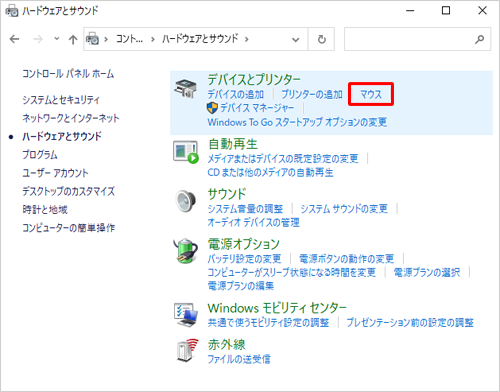Viewport: 500px width, 392px height.
Task: Click the Sound speaker icon
Action: [186, 201]
